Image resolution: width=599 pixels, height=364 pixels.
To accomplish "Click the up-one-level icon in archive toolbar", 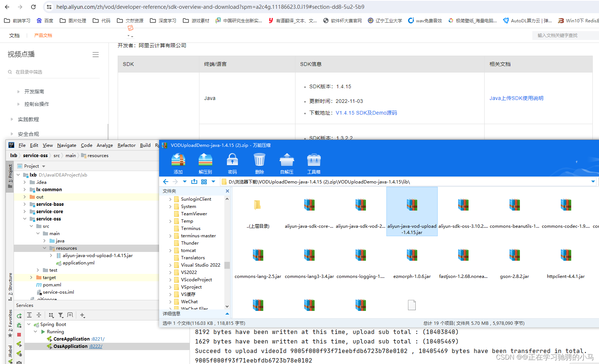I will (194, 182).
